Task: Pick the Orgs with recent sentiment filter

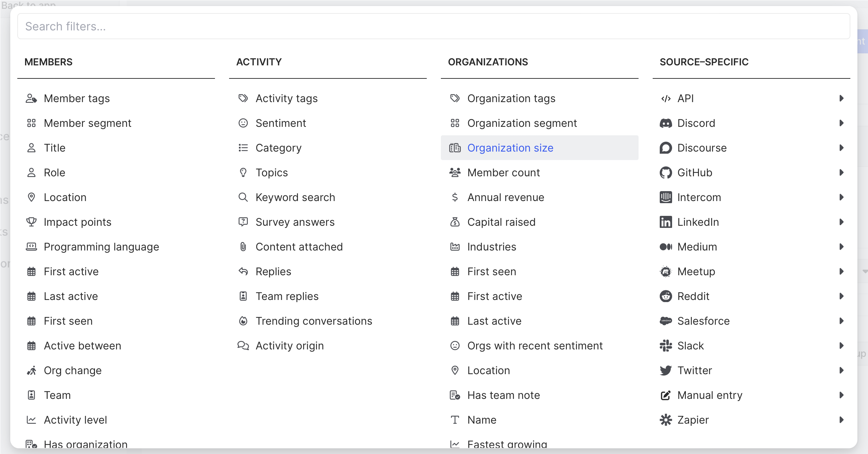Action: (x=535, y=346)
